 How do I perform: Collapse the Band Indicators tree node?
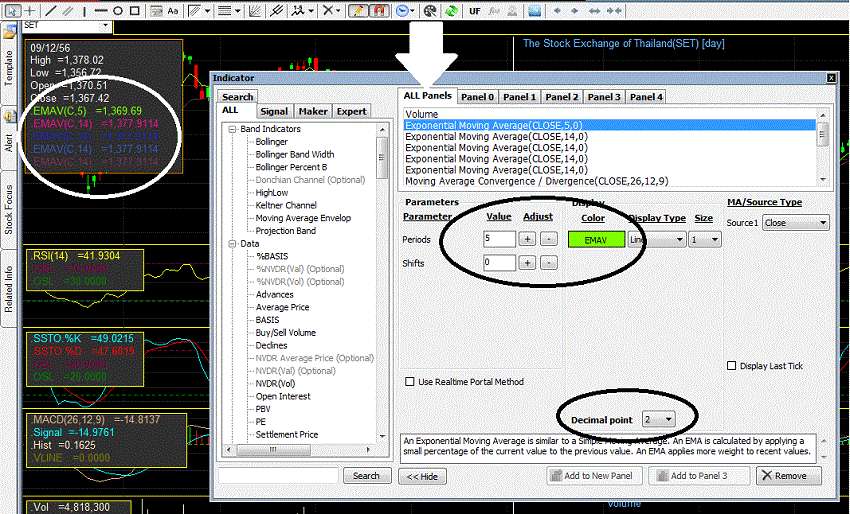coord(233,129)
